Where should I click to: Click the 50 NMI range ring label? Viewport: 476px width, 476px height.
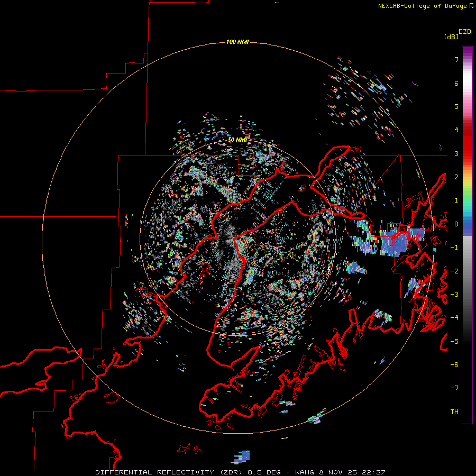click(237, 140)
